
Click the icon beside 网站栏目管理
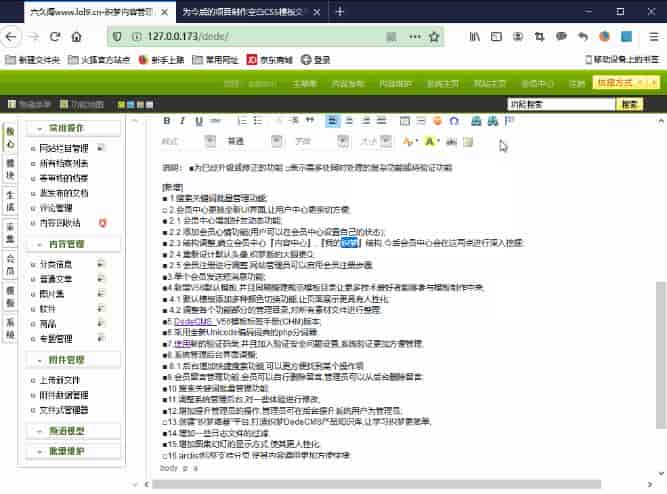(x=102, y=148)
